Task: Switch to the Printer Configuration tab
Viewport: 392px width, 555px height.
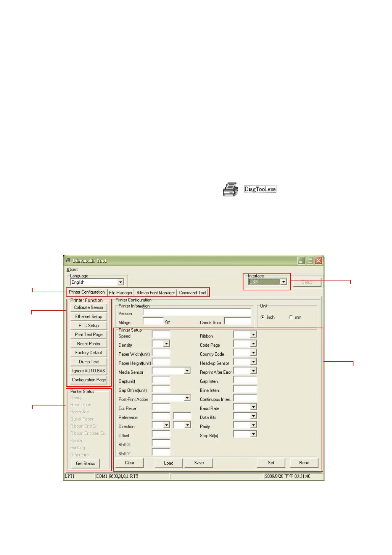Action: point(87,292)
